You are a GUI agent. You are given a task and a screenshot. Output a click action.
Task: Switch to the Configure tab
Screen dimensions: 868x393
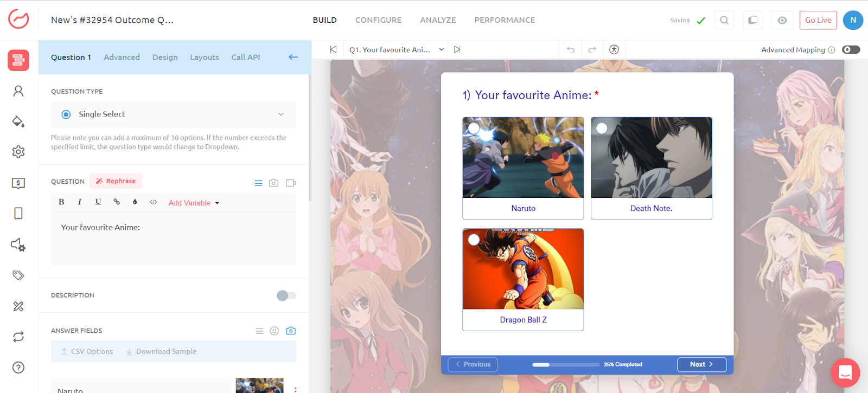coord(379,20)
